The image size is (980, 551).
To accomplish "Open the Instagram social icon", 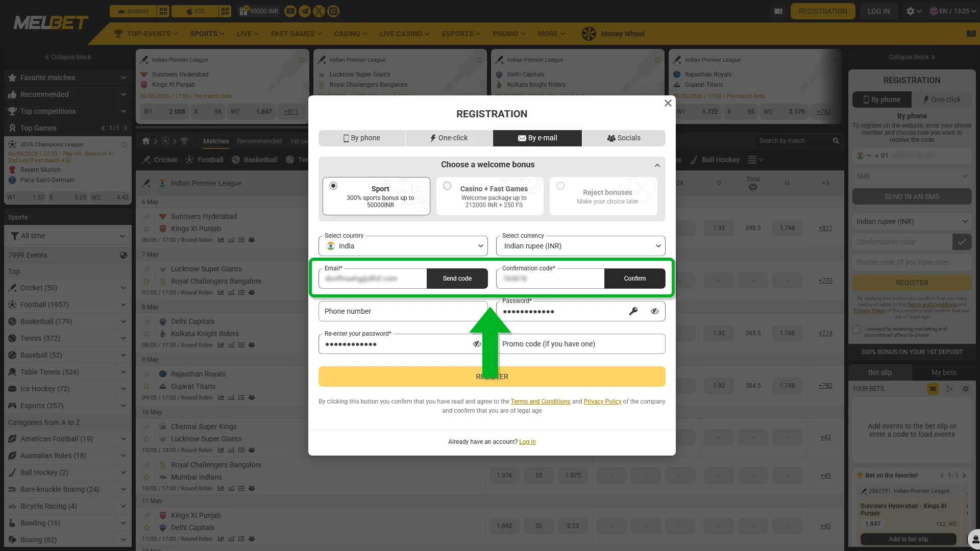I will pos(333,11).
